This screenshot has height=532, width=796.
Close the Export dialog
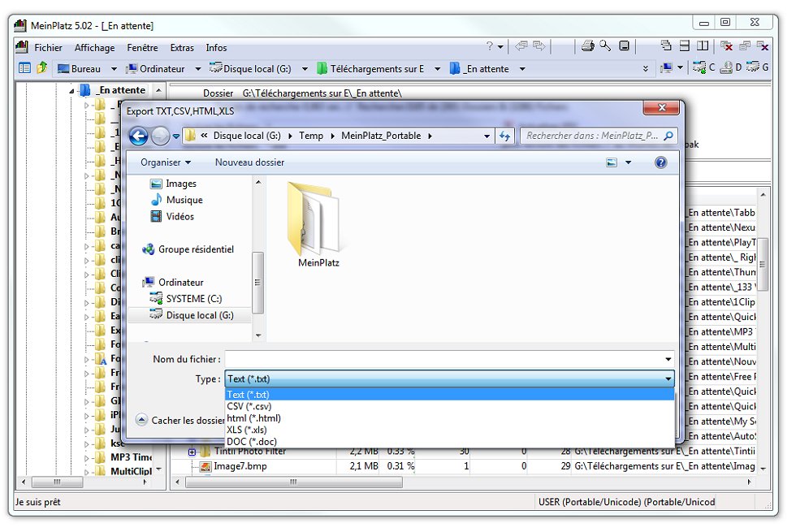pos(661,107)
